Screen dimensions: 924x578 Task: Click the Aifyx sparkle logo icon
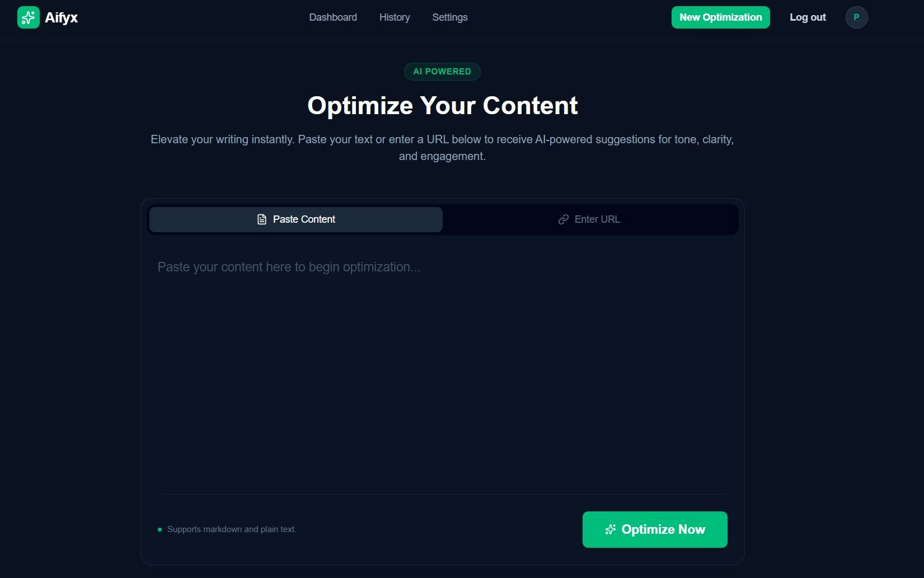[28, 17]
